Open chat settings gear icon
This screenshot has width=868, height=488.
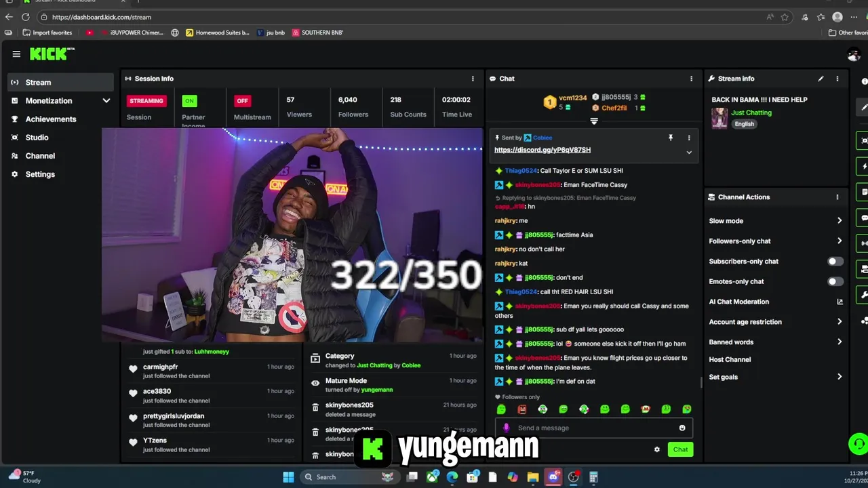click(656, 449)
